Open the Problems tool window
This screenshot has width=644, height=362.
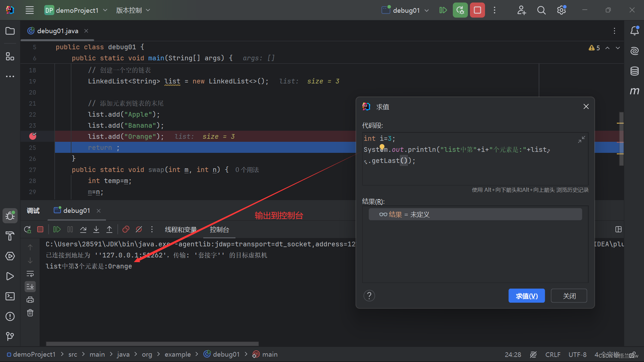pos(10,316)
